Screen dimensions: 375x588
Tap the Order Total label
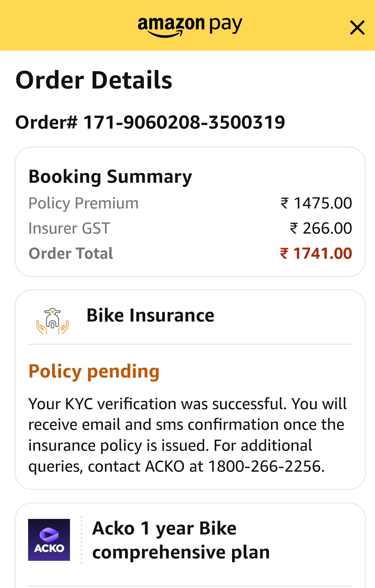[71, 254]
